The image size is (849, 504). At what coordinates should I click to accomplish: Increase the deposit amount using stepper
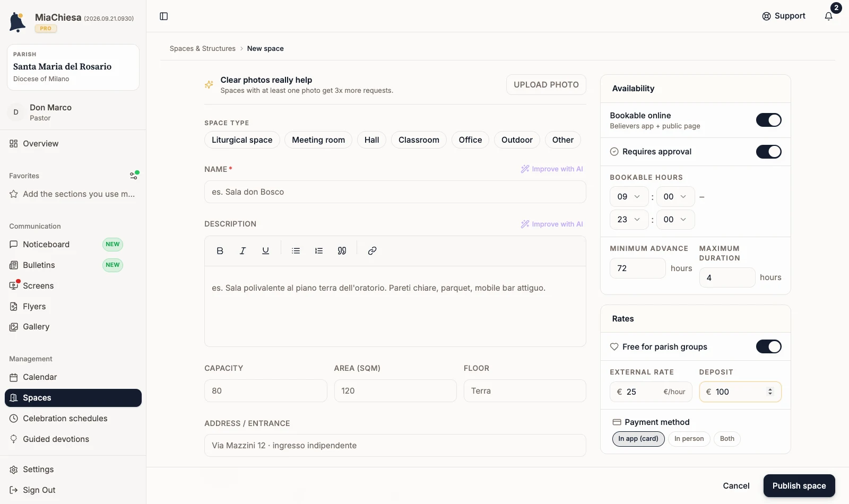coord(770,389)
